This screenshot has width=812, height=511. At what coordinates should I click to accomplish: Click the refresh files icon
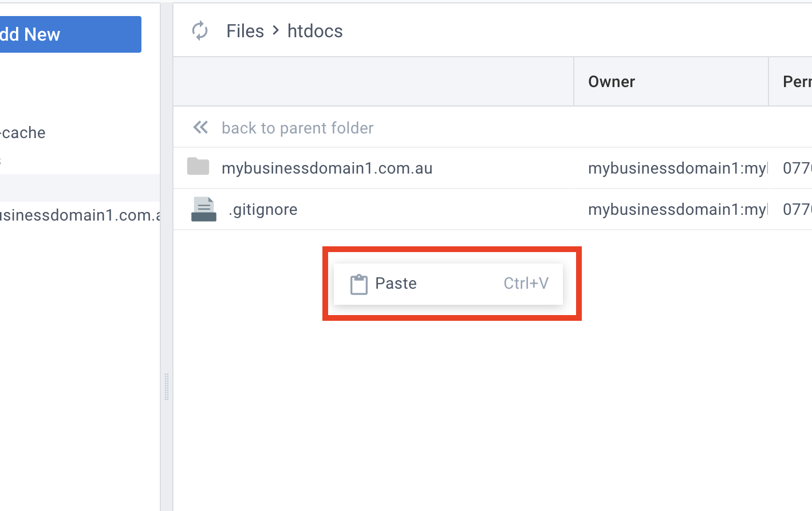(x=200, y=31)
